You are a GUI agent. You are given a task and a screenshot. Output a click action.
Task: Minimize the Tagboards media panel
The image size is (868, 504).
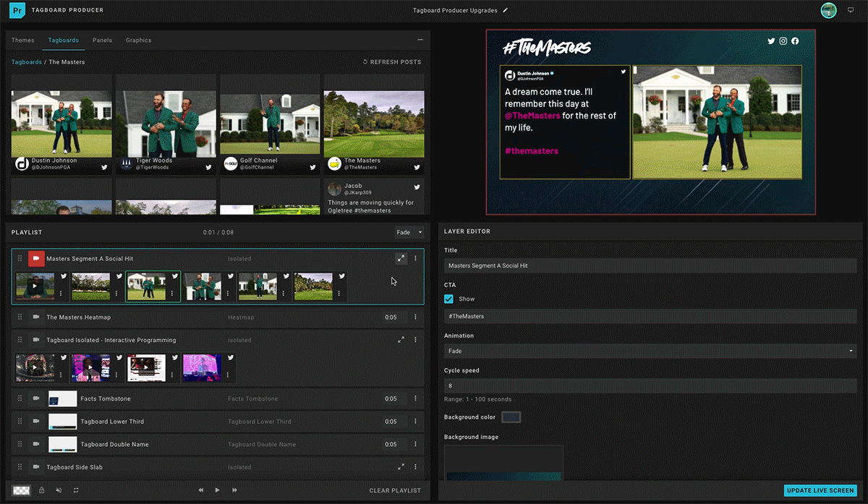click(x=420, y=40)
